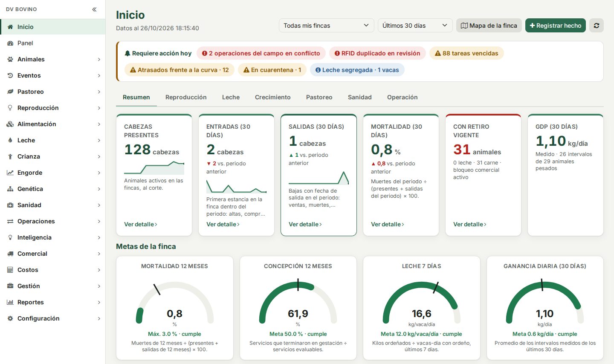This screenshot has height=364, width=614.
Task: Click the Registrar hecho button
Action: click(x=556, y=26)
